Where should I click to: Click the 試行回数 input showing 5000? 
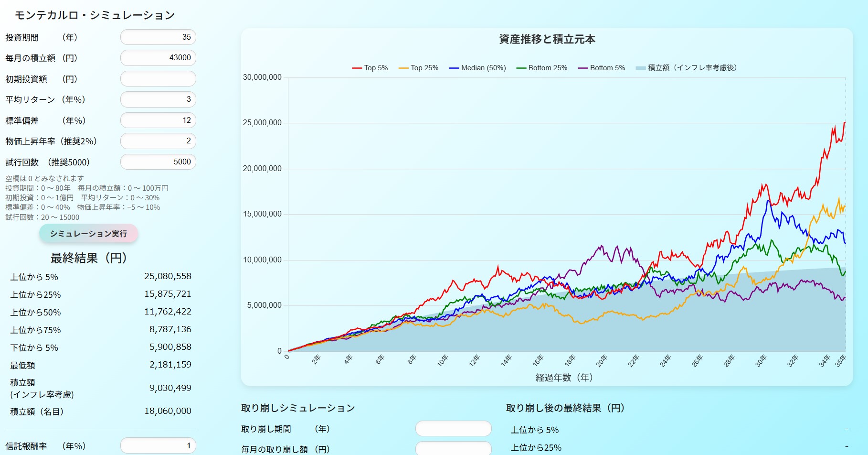(158, 162)
